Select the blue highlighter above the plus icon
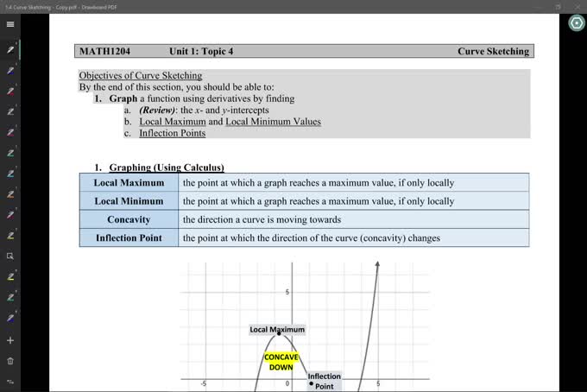 click(10, 318)
